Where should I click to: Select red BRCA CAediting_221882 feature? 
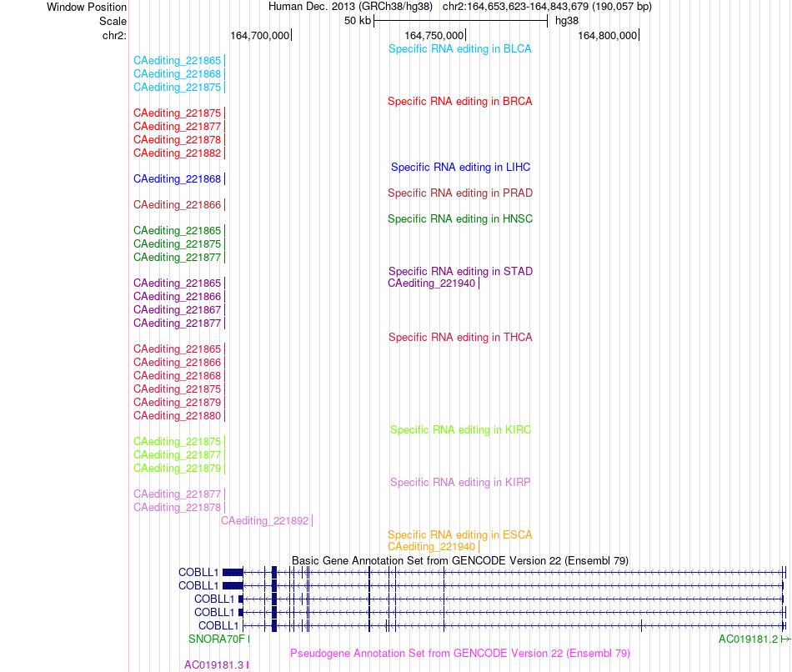point(178,153)
